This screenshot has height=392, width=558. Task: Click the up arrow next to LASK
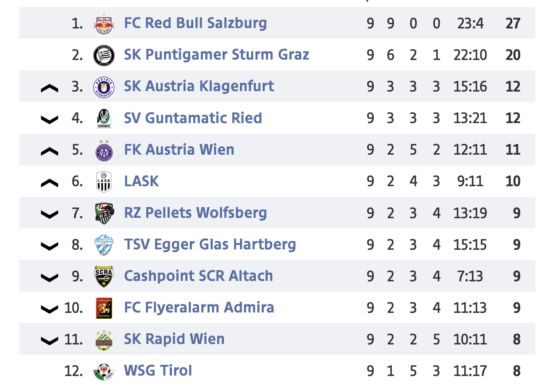coord(49,183)
